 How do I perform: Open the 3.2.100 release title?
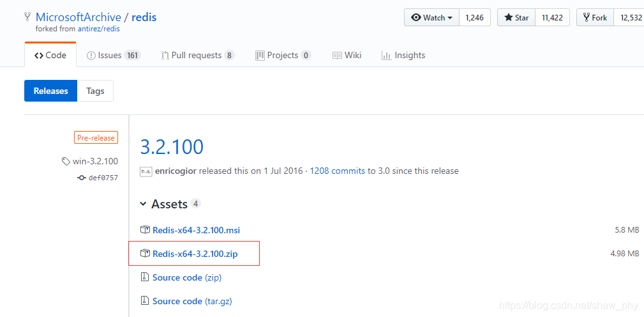point(172,147)
